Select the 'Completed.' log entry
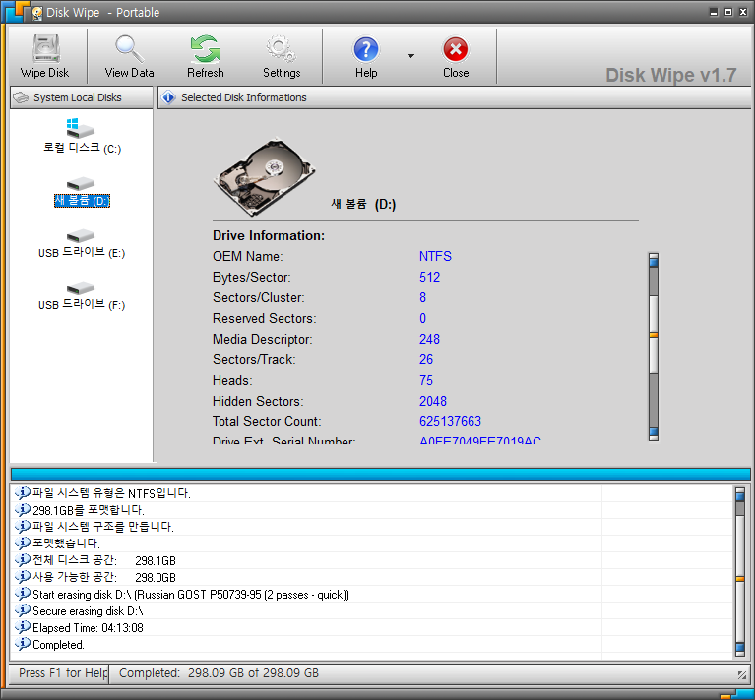This screenshot has height=700, width=755. (58, 645)
